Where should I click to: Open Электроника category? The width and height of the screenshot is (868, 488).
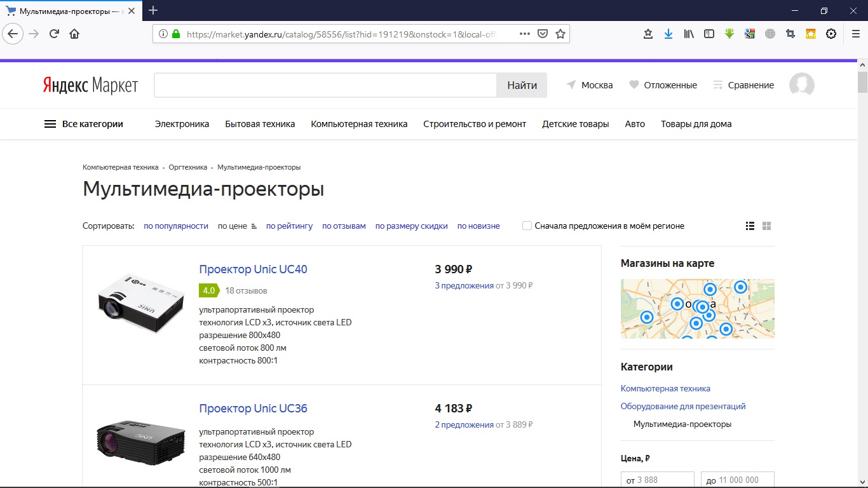click(182, 124)
